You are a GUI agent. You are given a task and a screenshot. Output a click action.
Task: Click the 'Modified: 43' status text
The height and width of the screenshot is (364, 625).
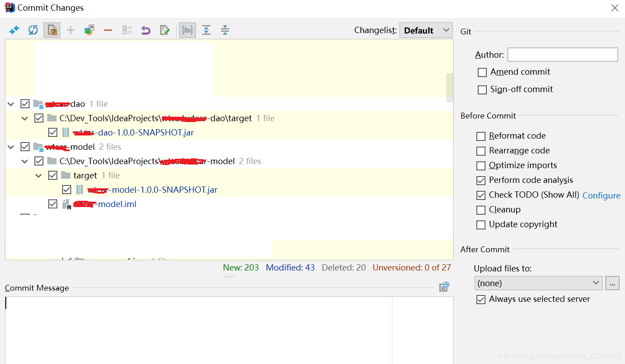tap(290, 267)
